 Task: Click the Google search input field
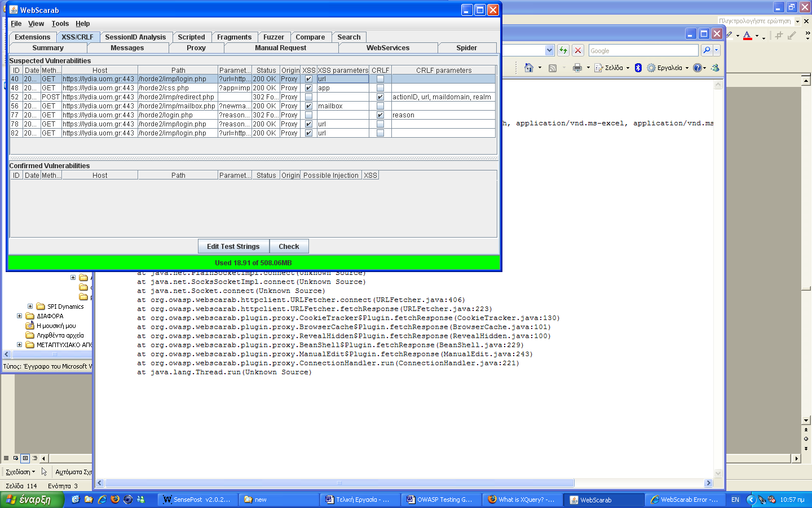643,51
